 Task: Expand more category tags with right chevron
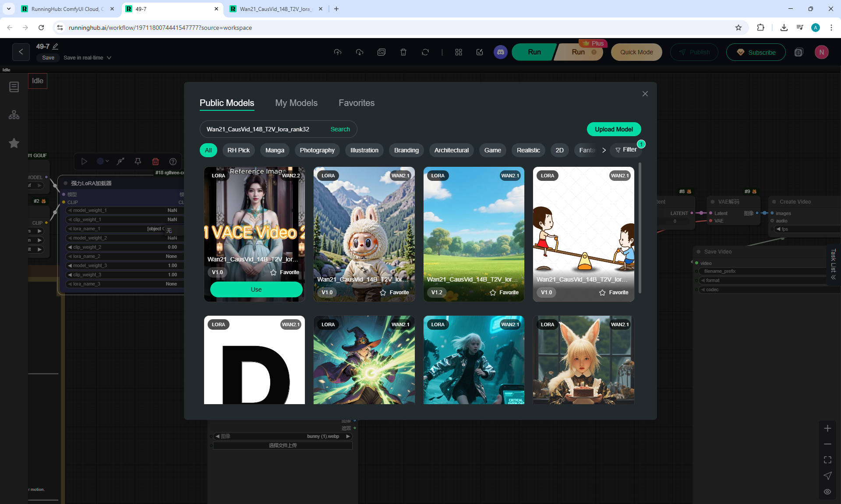point(604,150)
